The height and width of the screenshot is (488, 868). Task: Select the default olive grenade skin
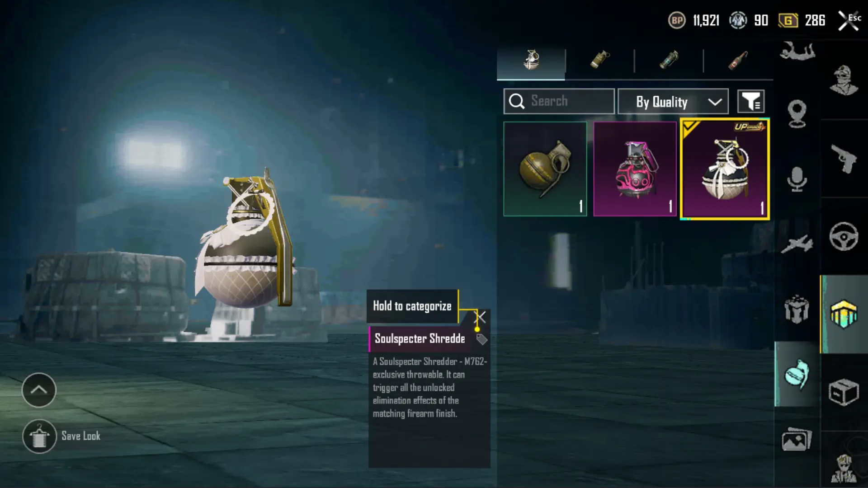click(545, 169)
